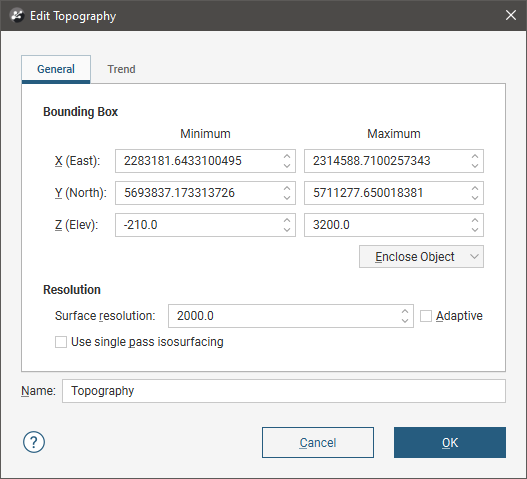Open the Enclose Object dropdown

pos(421,256)
